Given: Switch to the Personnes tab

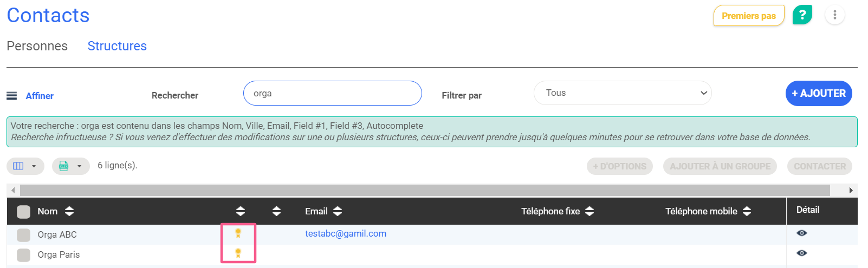Looking at the screenshot, I should tap(37, 46).
